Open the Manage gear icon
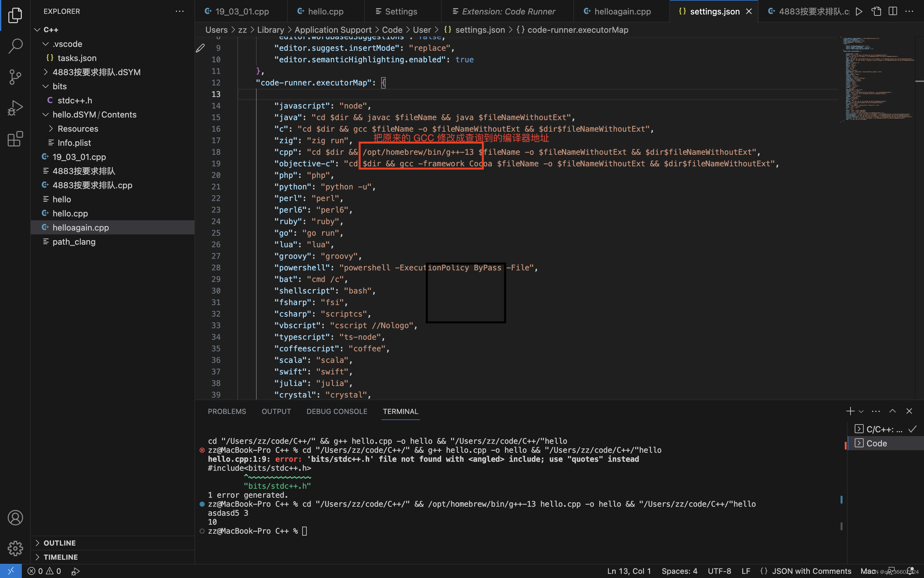 pos(15,548)
